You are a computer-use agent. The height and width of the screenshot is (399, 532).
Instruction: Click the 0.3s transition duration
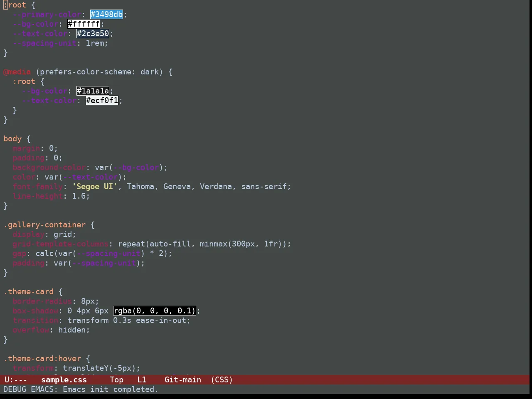(x=122, y=320)
